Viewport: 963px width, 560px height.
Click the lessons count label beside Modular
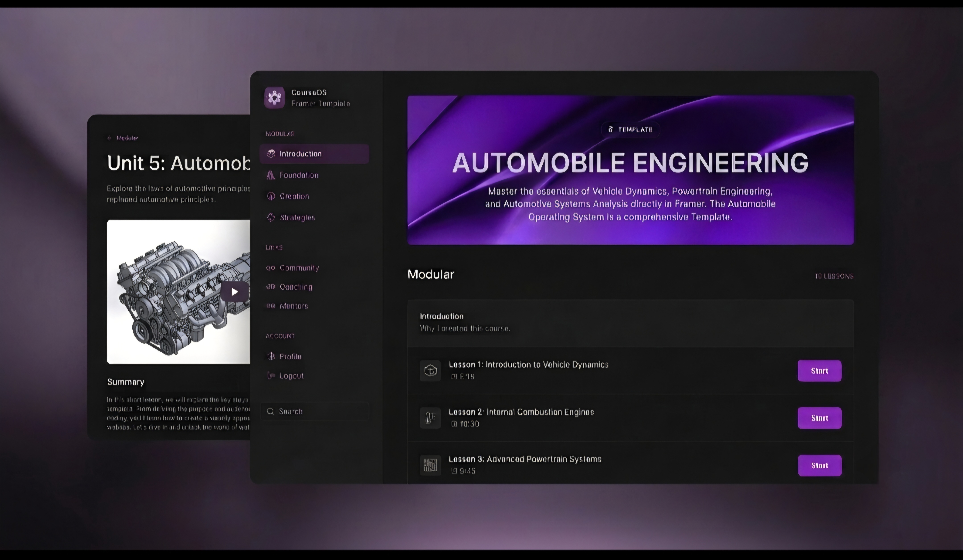[x=834, y=276]
